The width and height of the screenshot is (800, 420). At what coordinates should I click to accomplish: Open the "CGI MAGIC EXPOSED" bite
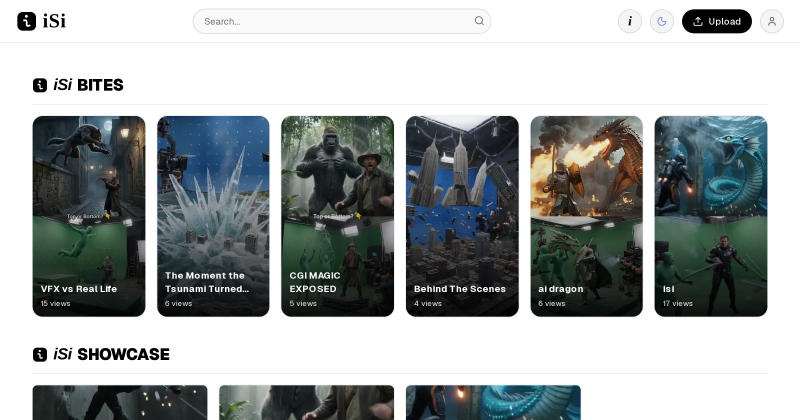tap(338, 216)
